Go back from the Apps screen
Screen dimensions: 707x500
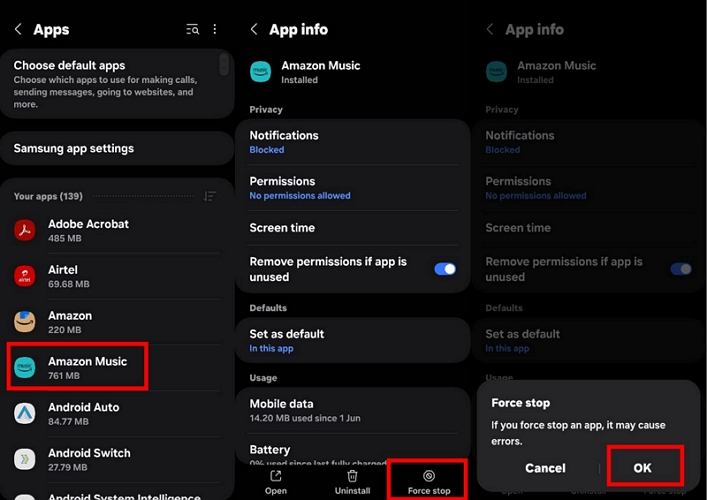tap(18, 30)
